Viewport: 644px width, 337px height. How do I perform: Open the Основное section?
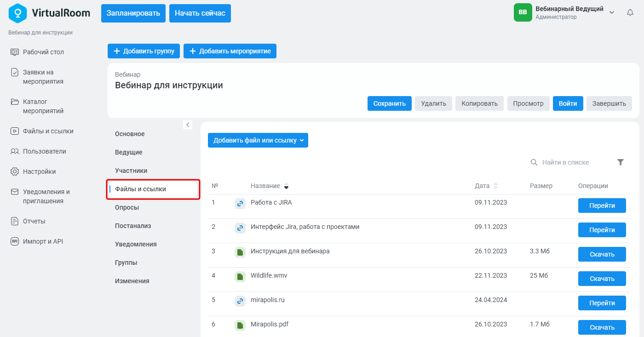point(130,134)
